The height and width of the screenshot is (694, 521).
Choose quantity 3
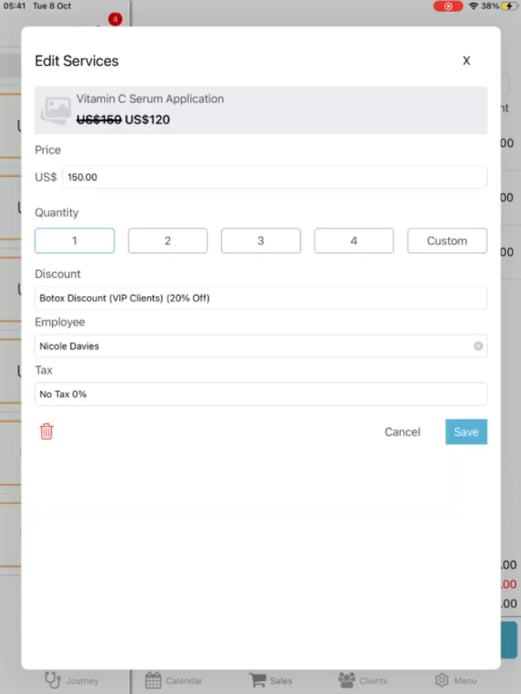(x=261, y=241)
